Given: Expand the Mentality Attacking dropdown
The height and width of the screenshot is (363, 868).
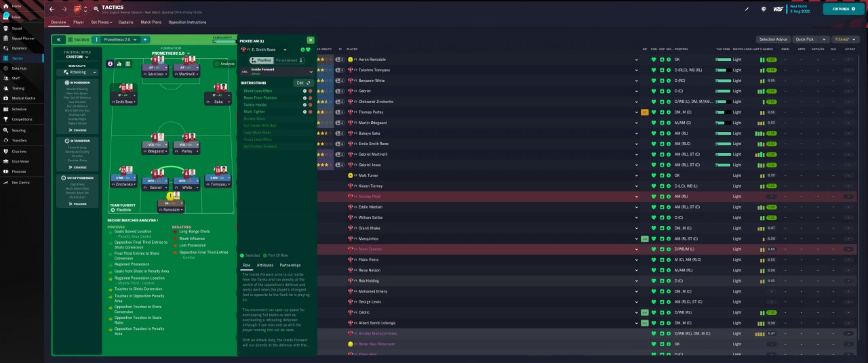Looking at the screenshot, I should 77,72.
